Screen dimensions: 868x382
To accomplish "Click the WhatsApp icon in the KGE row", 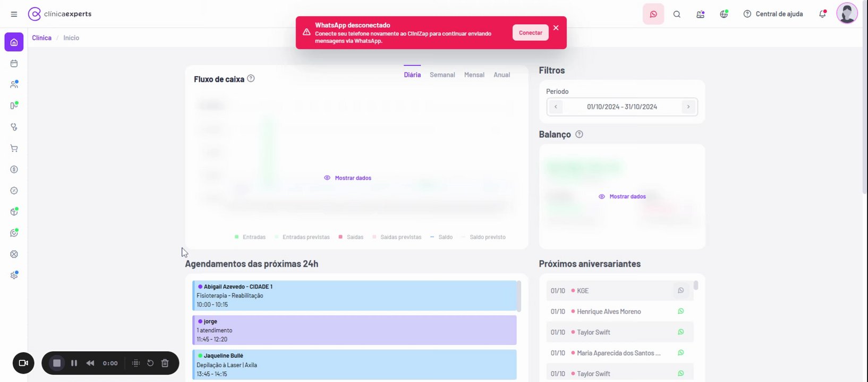I will [x=680, y=291].
